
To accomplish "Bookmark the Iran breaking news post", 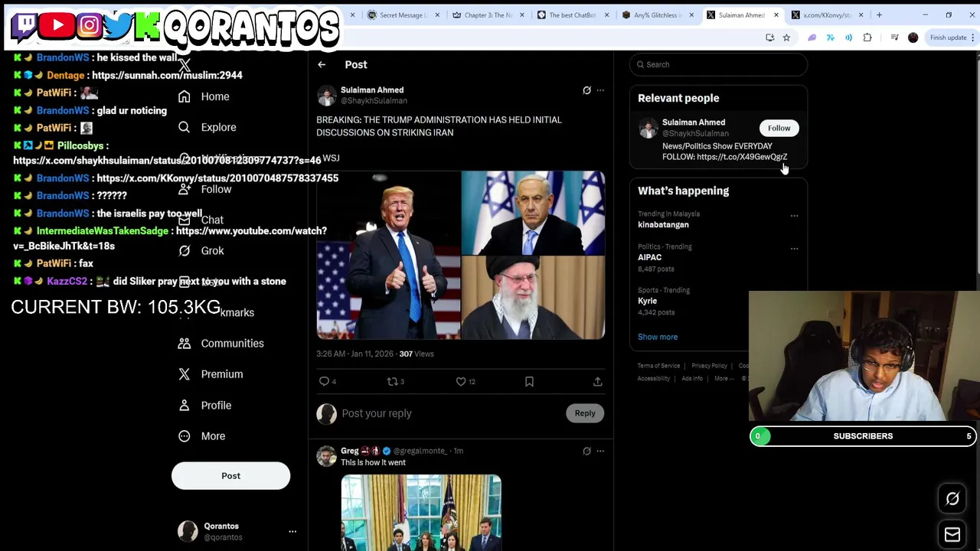I will click(x=529, y=381).
